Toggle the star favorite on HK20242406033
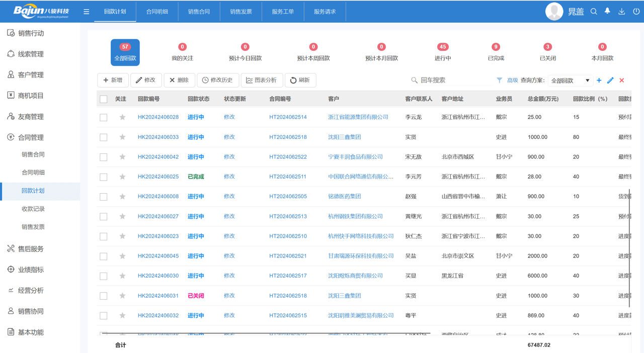Image resolution: width=644 pixels, height=353 pixels. click(122, 137)
